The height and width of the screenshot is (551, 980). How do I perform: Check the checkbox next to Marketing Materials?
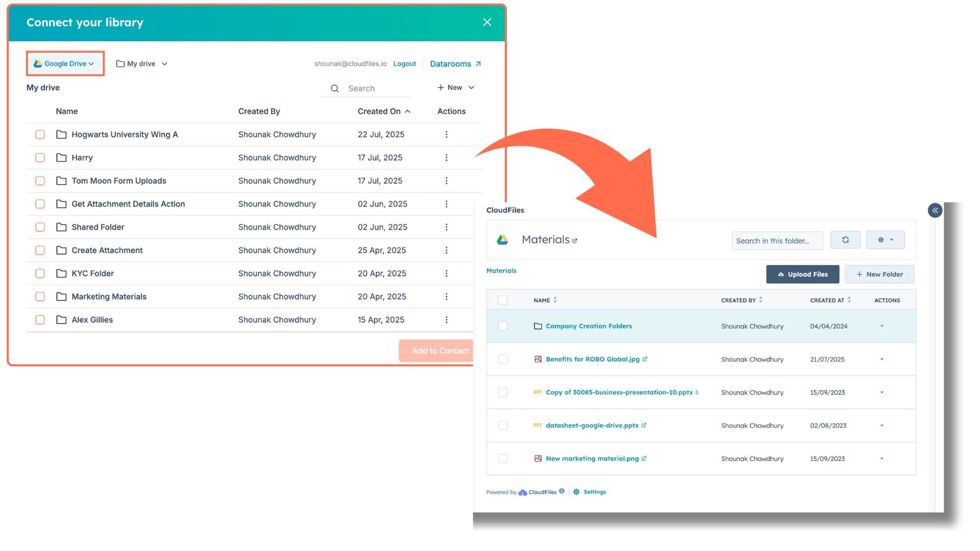click(40, 296)
